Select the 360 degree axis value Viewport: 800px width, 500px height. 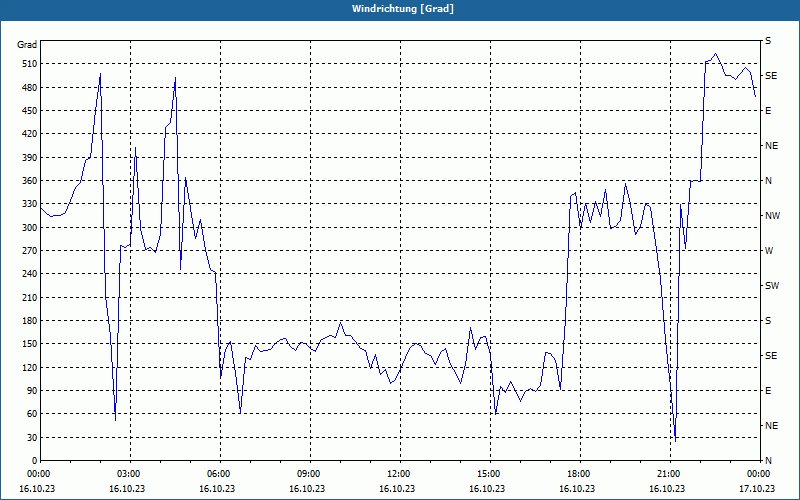point(29,181)
